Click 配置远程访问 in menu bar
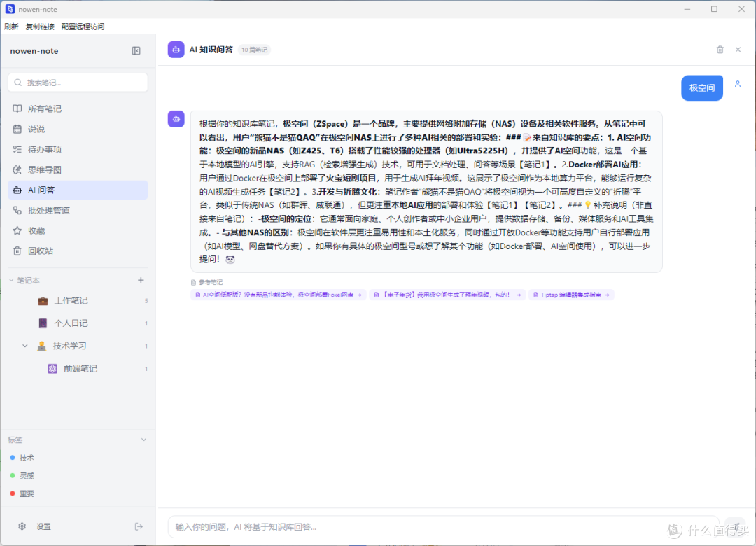Viewport: 756px width, 546px height. tap(83, 27)
